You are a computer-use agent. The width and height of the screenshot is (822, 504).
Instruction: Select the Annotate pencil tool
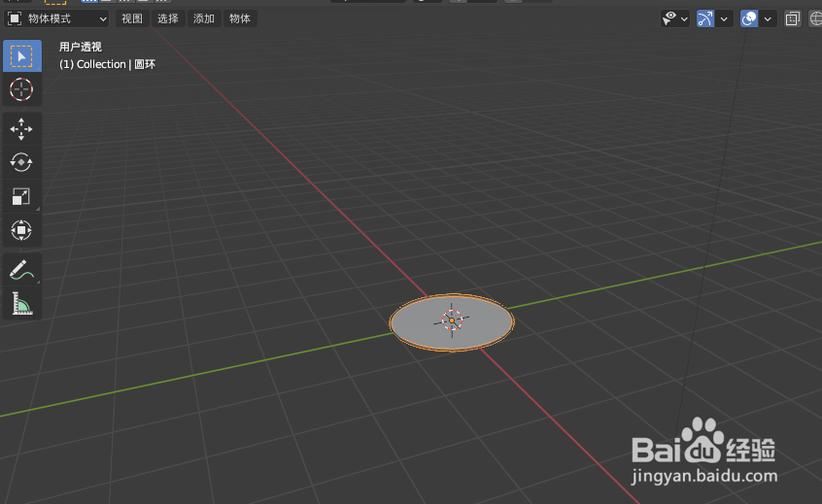tap(21, 270)
